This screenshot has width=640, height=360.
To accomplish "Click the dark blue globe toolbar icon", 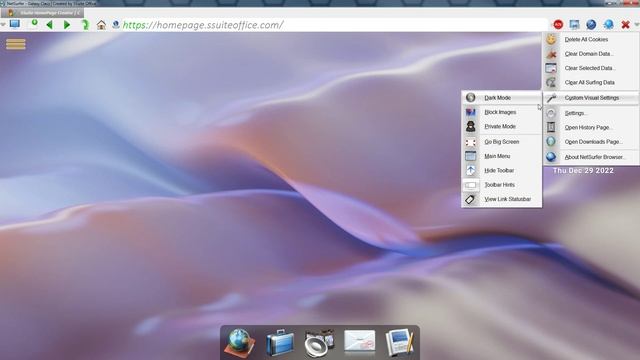I will [x=591, y=24].
